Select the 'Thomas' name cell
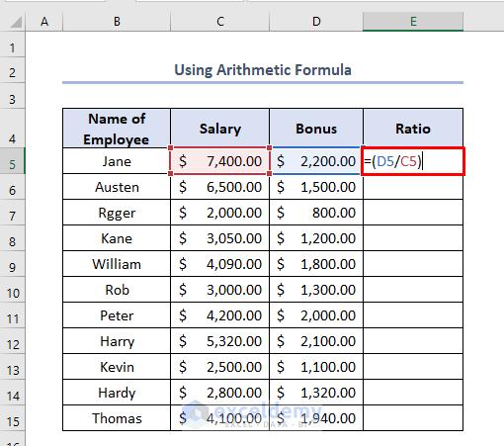 pos(117,418)
